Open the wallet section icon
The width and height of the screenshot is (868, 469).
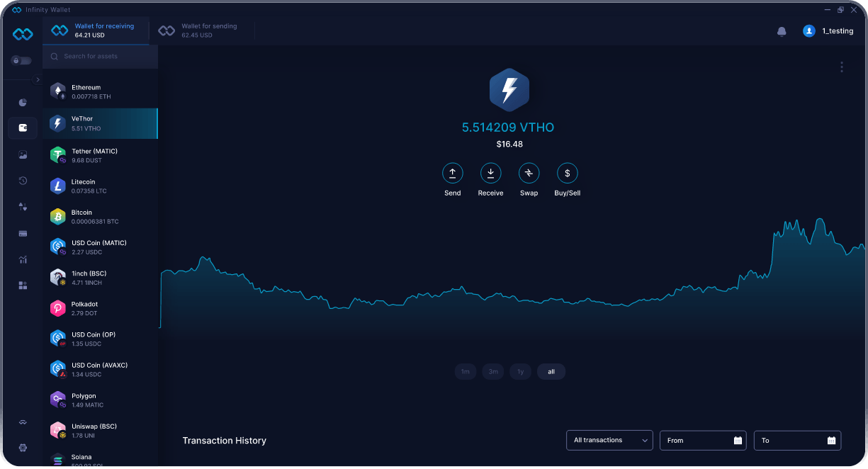[23, 128]
